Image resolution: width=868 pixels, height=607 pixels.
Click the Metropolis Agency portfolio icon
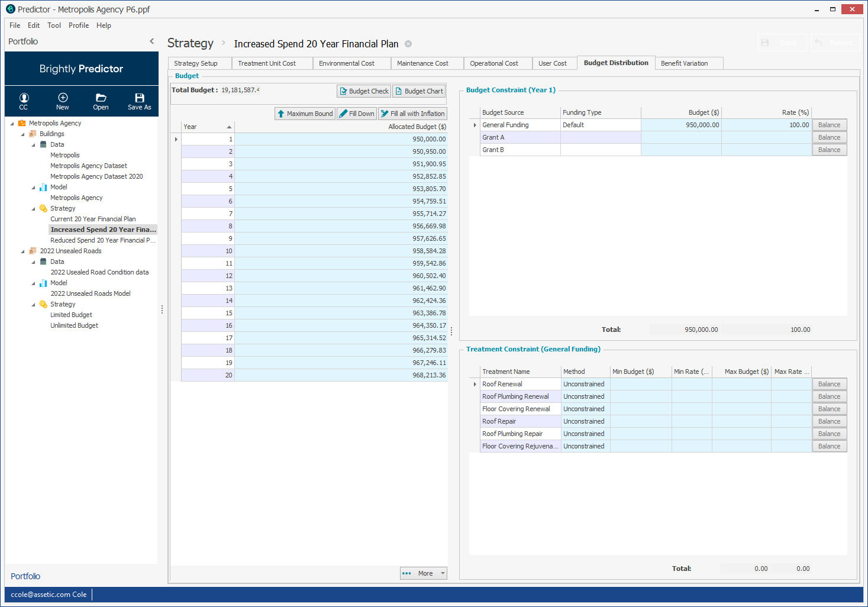[x=22, y=123]
